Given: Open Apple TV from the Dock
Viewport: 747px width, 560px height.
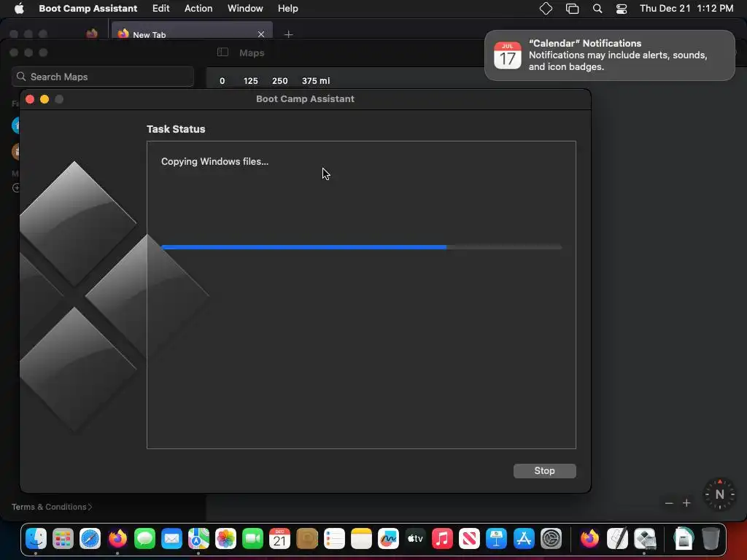Looking at the screenshot, I should point(415,539).
